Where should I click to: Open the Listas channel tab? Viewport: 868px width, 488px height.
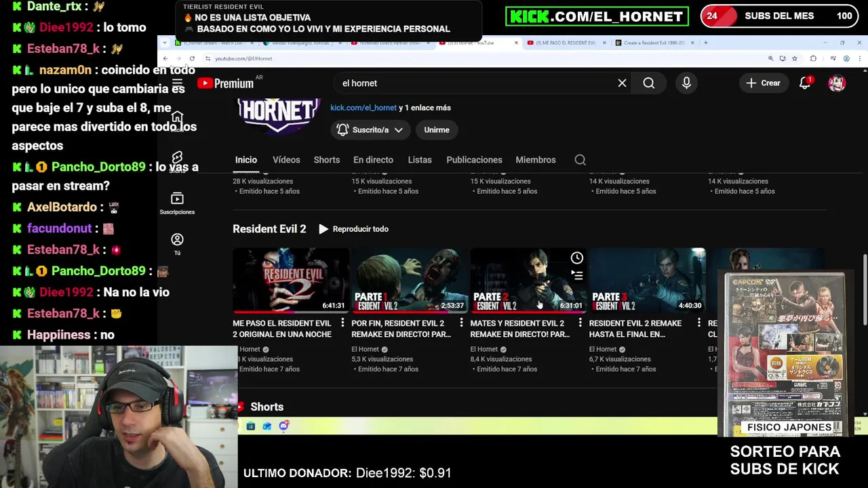tap(420, 160)
